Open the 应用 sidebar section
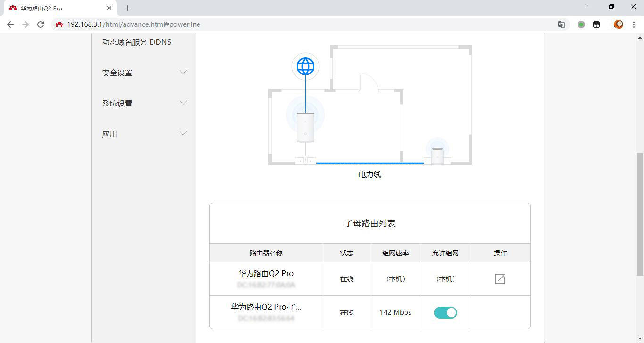Viewport: 644px width, 343px height. click(x=110, y=134)
